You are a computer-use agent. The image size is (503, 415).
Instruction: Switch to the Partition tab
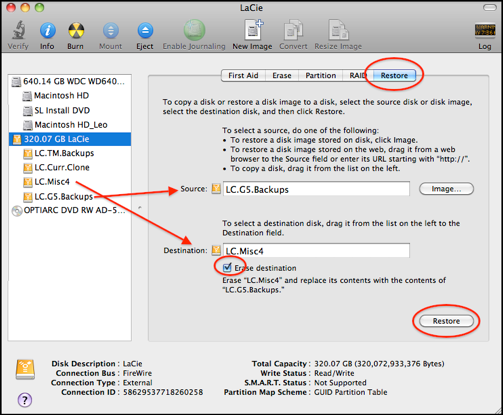[321, 76]
